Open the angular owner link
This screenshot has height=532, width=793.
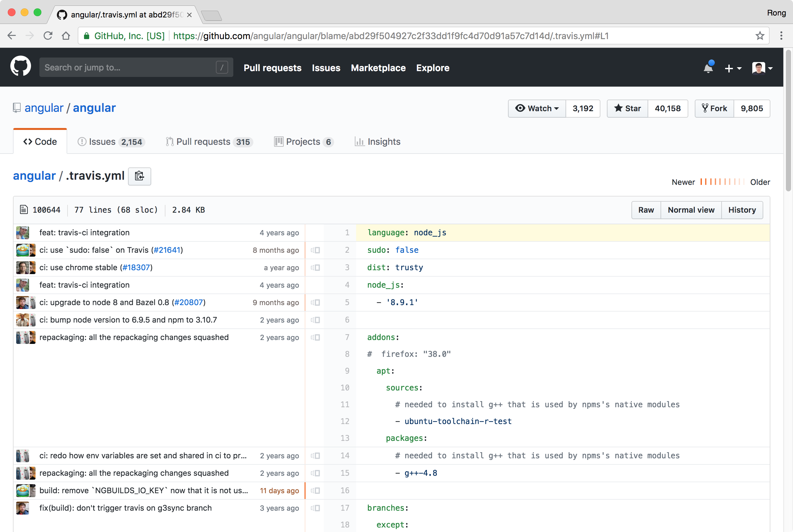[x=44, y=108]
